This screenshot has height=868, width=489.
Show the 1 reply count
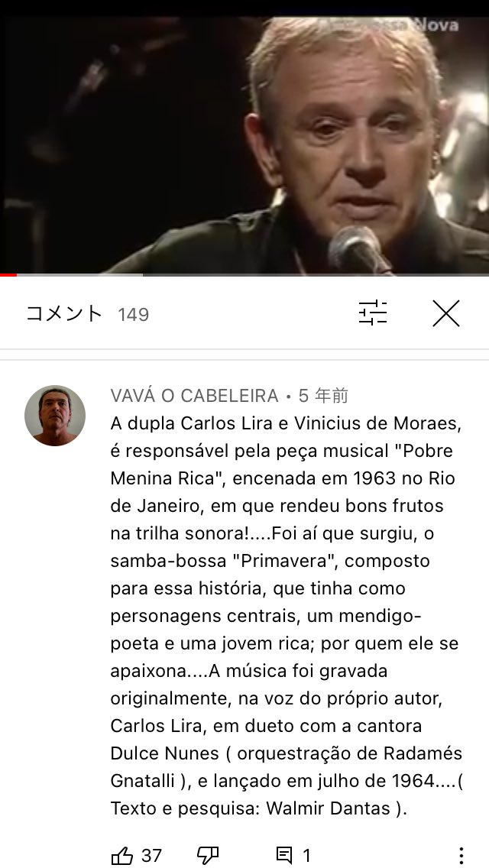306,857
